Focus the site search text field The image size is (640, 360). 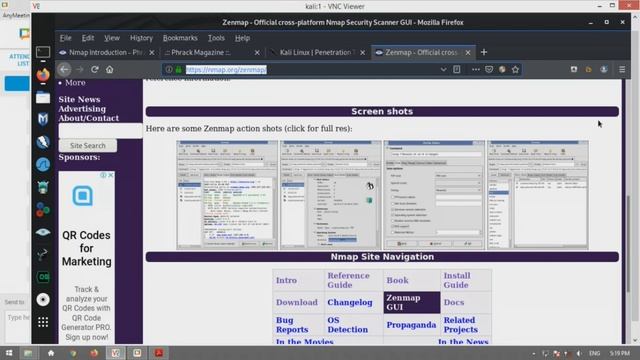100,131
